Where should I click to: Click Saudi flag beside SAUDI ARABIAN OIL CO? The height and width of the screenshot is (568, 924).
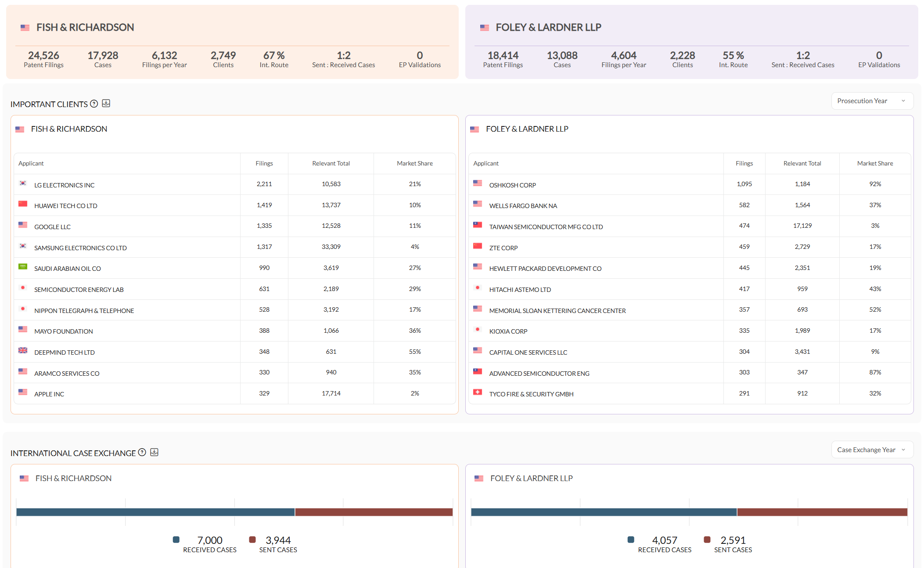(x=23, y=267)
